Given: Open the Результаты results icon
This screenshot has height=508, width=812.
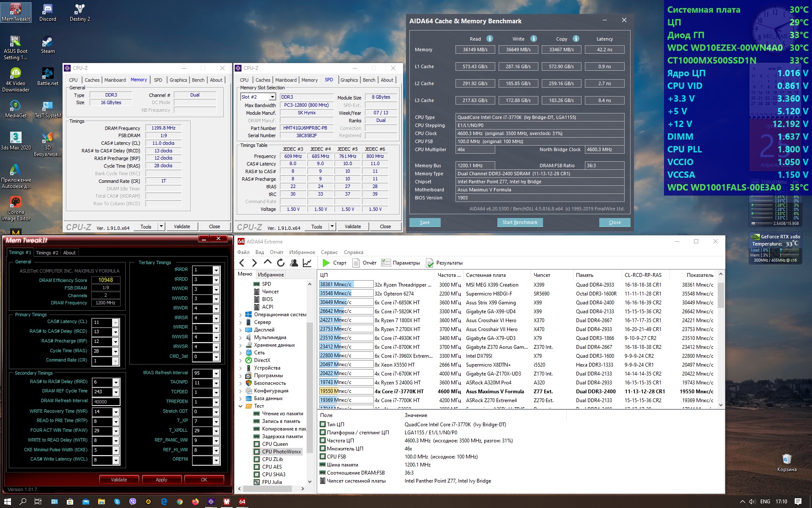Looking at the screenshot, I should pos(430,263).
